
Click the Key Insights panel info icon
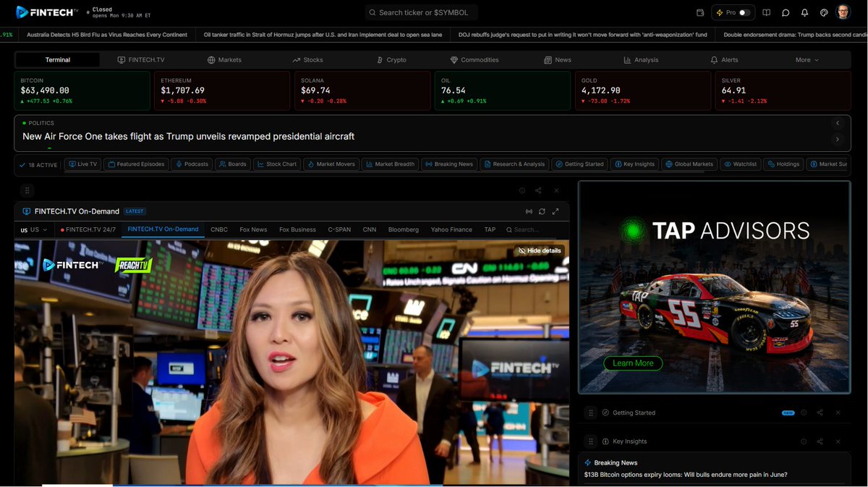pos(804,441)
